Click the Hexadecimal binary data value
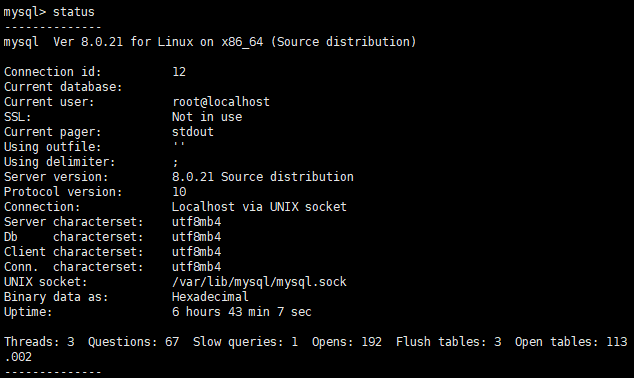 [x=210, y=297]
